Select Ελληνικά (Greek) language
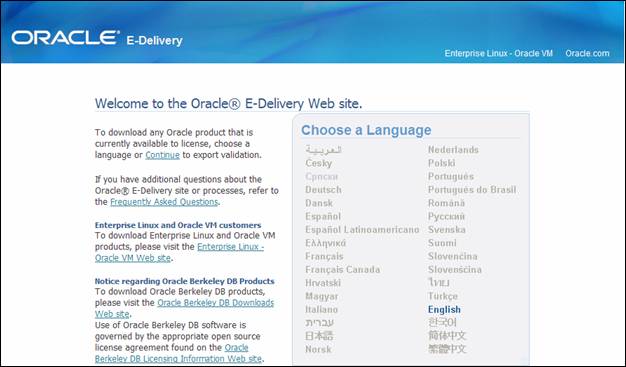Image resolution: width=626 pixels, height=367 pixels. (325, 243)
